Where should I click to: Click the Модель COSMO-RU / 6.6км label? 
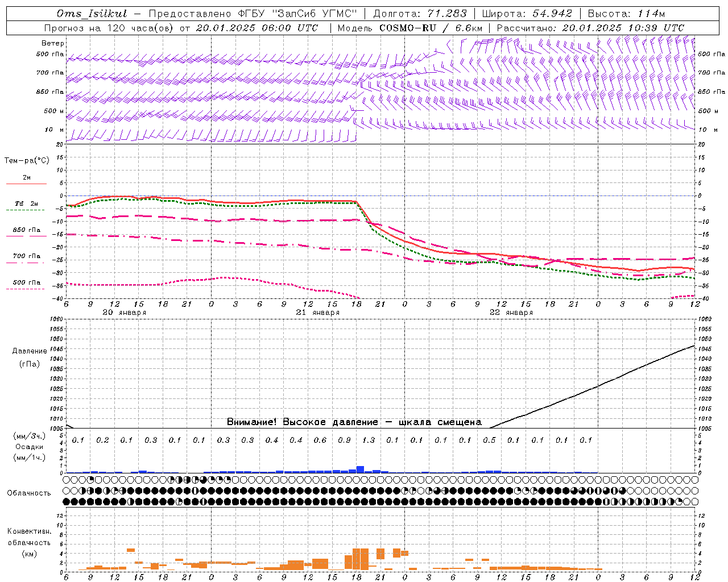409,28
